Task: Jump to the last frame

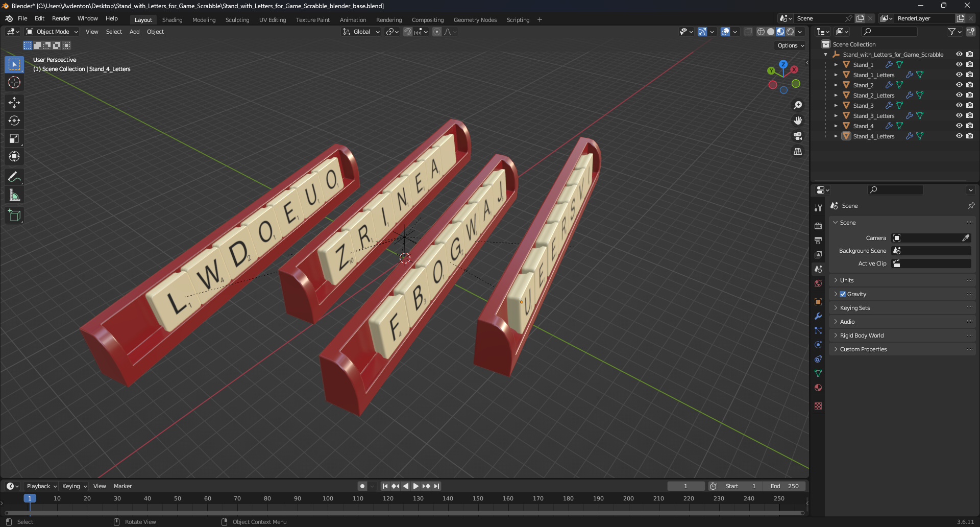Action: pyautogui.click(x=436, y=486)
